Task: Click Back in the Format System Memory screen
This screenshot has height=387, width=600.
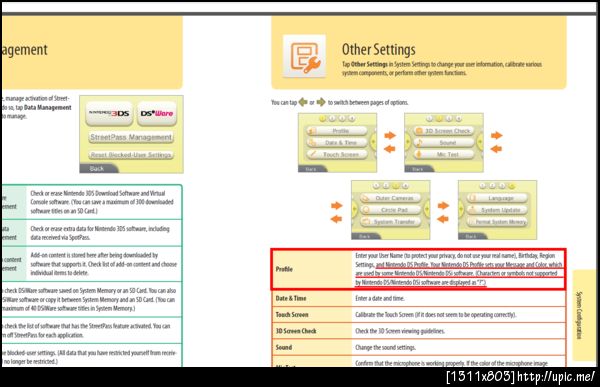Action: pos(473,236)
